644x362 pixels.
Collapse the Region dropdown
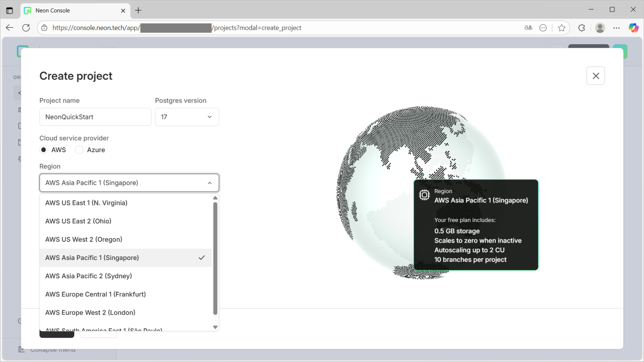coord(129,183)
